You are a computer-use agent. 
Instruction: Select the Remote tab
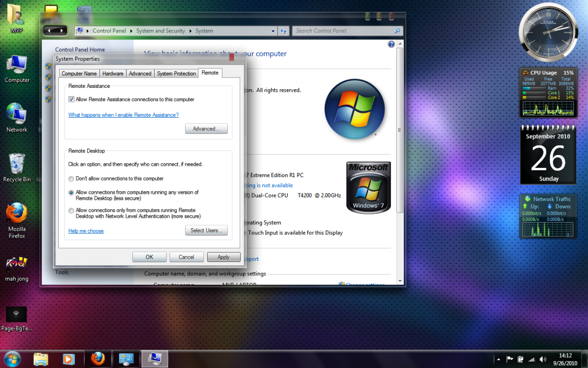[210, 73]
